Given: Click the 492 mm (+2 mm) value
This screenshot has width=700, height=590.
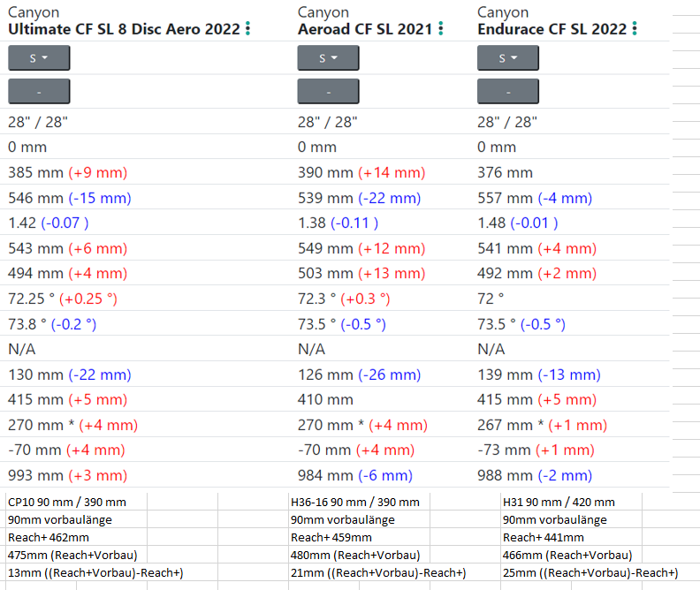Looking at the screenshot, I should [537, 274].
